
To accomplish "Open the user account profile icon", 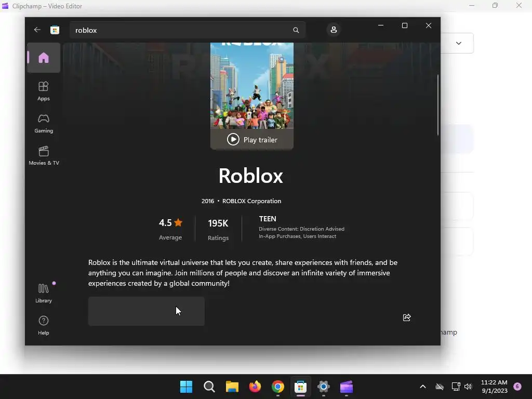I will (334, 30).
